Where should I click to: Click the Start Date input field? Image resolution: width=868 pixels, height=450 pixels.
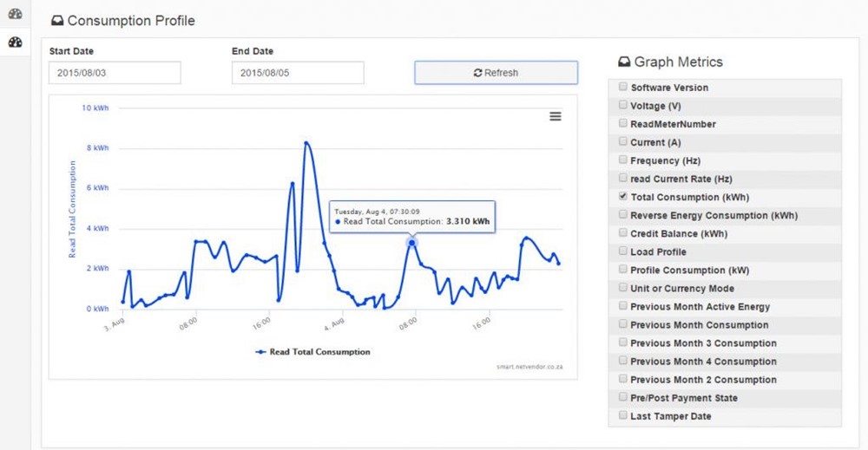[x=115, y=73]
